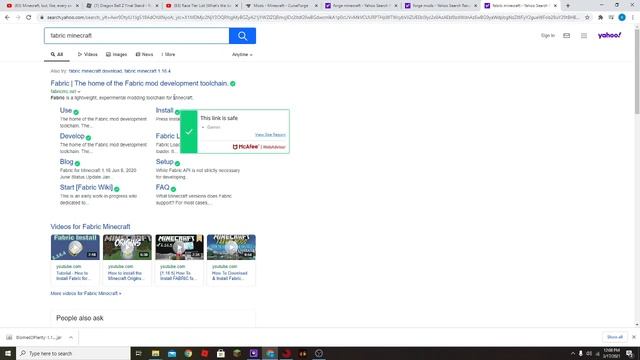Expand the Anytime filter dropdown

coord(242,55)
